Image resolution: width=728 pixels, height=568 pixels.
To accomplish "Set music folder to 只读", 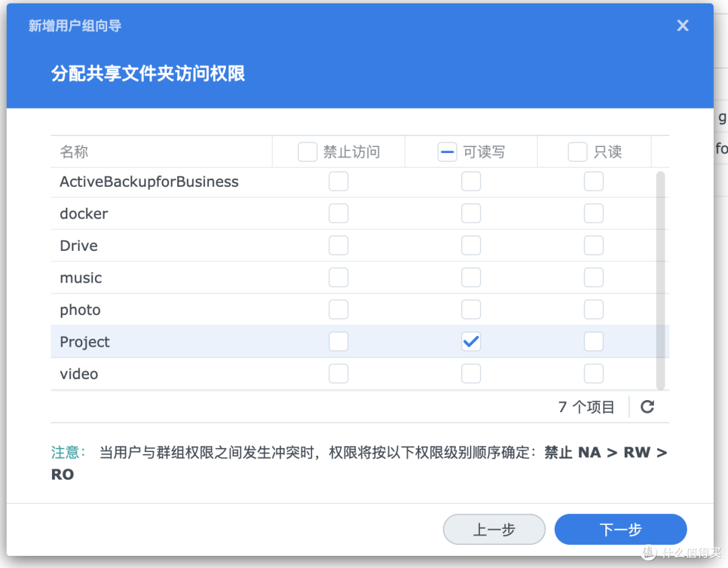I will 593,277.
